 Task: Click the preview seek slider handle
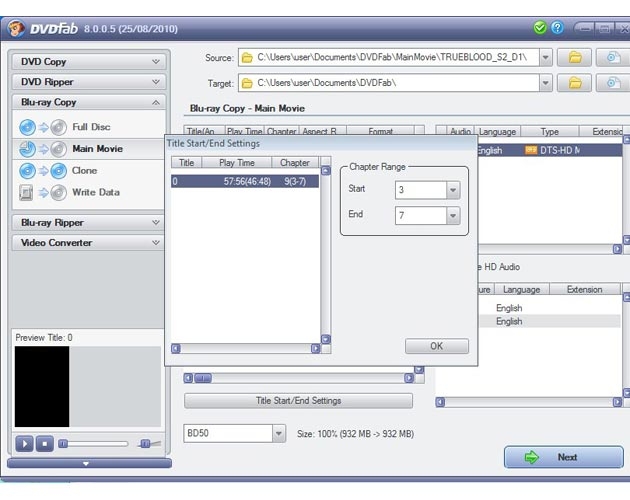point(63,444)
